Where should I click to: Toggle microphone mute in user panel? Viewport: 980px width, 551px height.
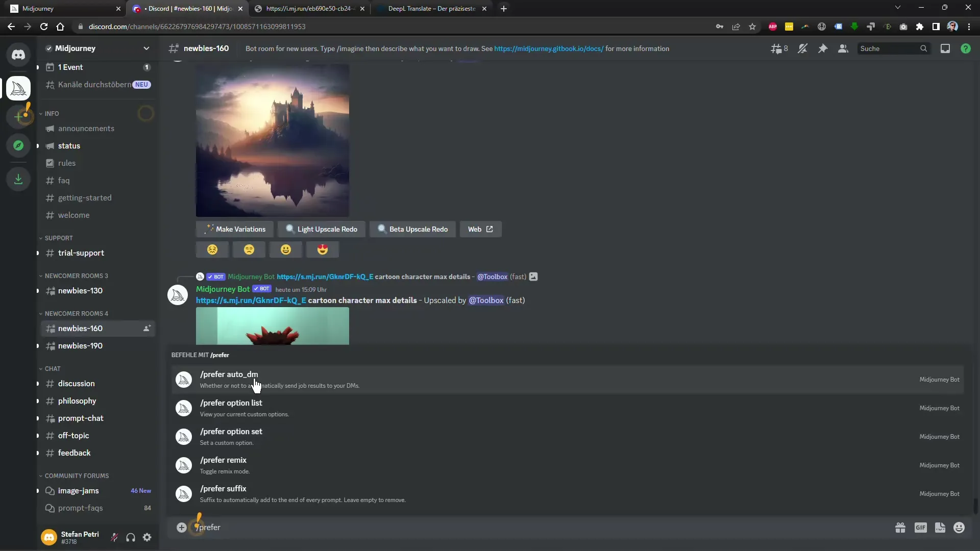(114, 537)
